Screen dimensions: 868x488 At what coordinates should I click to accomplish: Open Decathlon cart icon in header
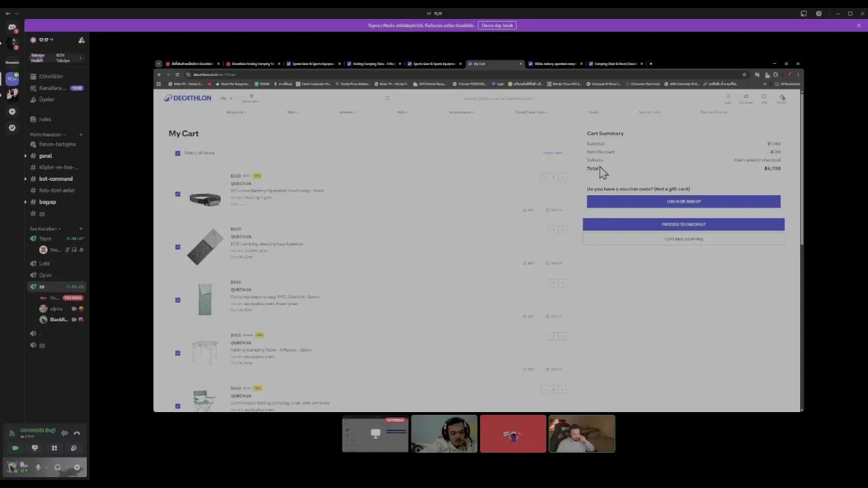782,99
